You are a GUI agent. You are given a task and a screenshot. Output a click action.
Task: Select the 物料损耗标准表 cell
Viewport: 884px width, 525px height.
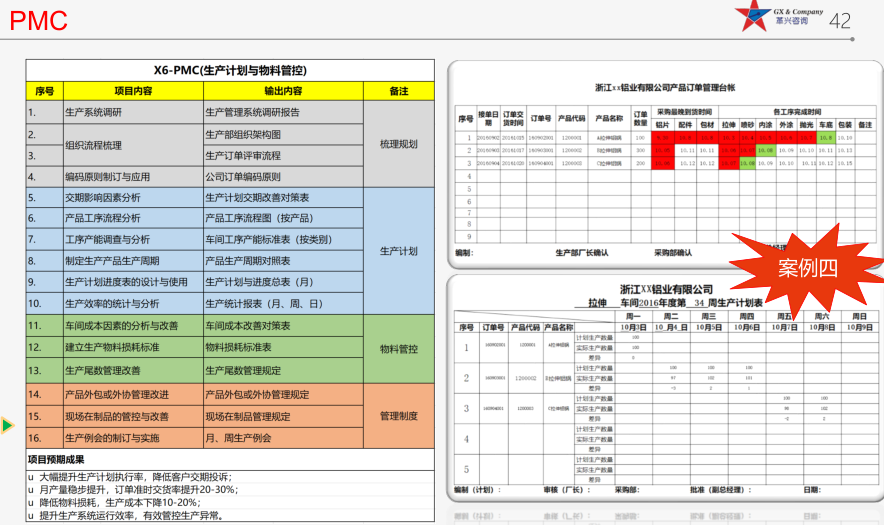pos(283,347)
